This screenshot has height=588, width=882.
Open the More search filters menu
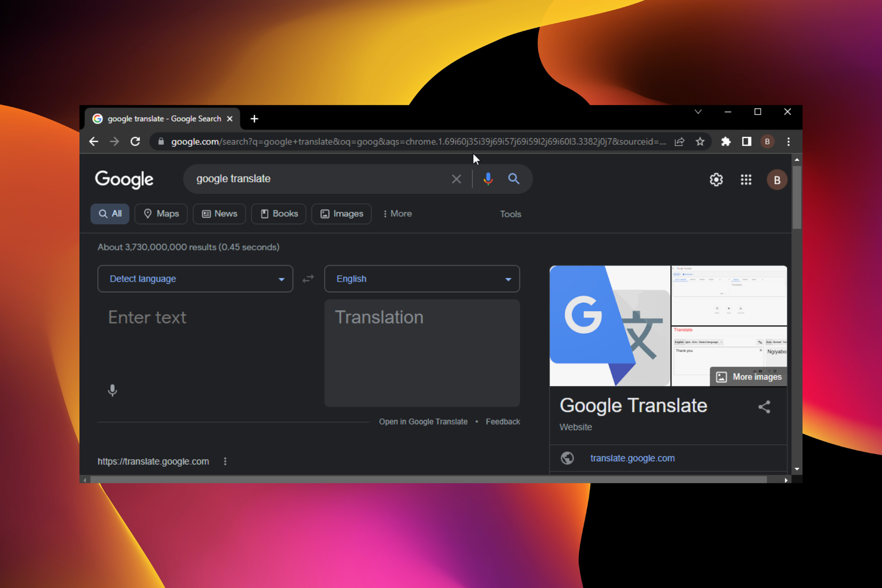(x=397, y=214)
